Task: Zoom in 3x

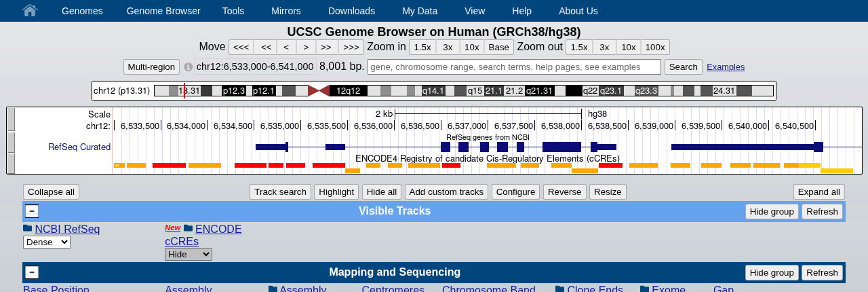Action: click(448, 47)
